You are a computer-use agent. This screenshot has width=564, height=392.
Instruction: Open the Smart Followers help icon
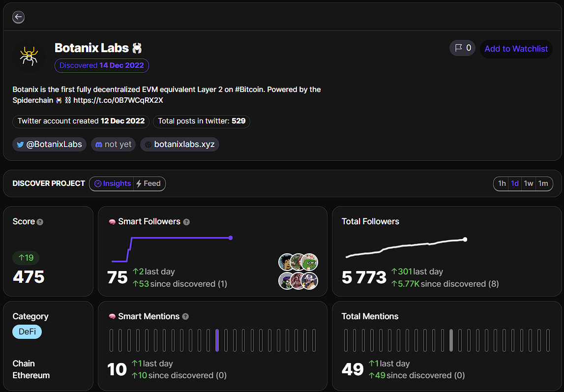click(186, 222)
